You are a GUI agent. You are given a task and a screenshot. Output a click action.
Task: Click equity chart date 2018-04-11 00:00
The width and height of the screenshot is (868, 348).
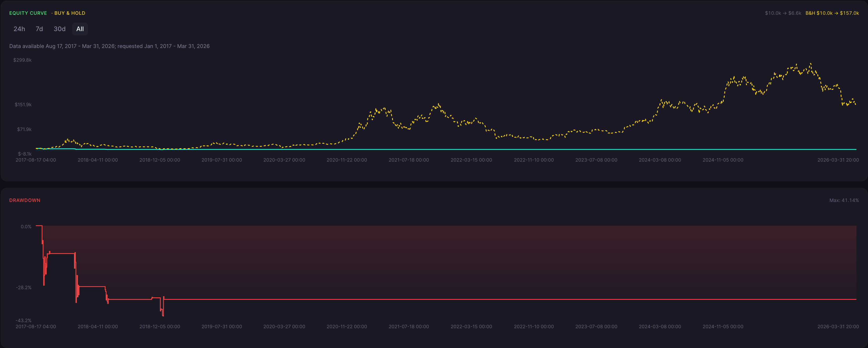[98, 160]
